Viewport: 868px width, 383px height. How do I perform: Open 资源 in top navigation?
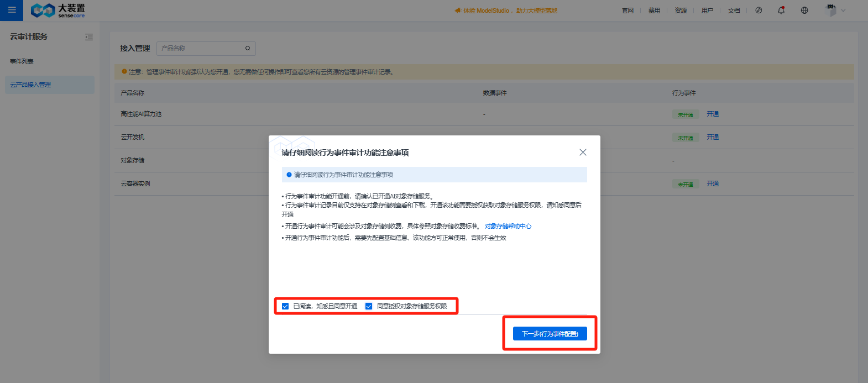click(681, 11)
